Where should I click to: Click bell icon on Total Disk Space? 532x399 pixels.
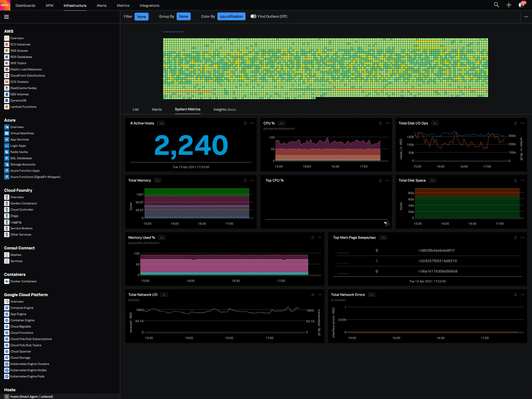[x=515, y=180]
